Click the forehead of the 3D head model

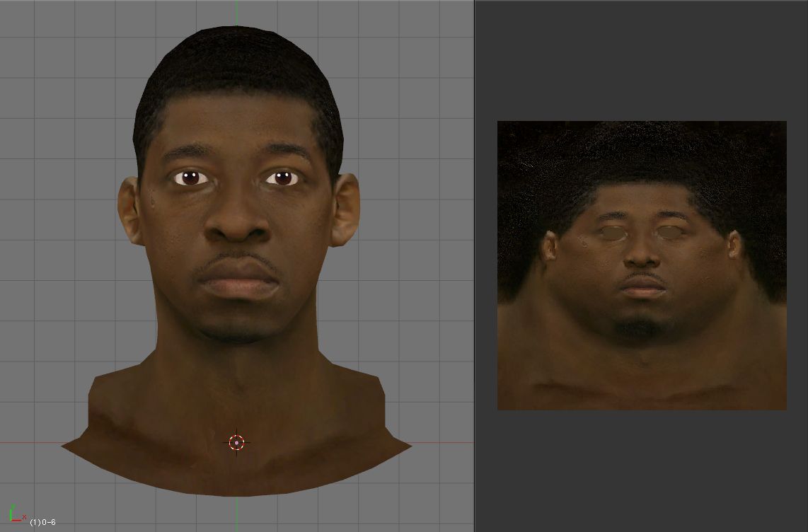[237, 124]
